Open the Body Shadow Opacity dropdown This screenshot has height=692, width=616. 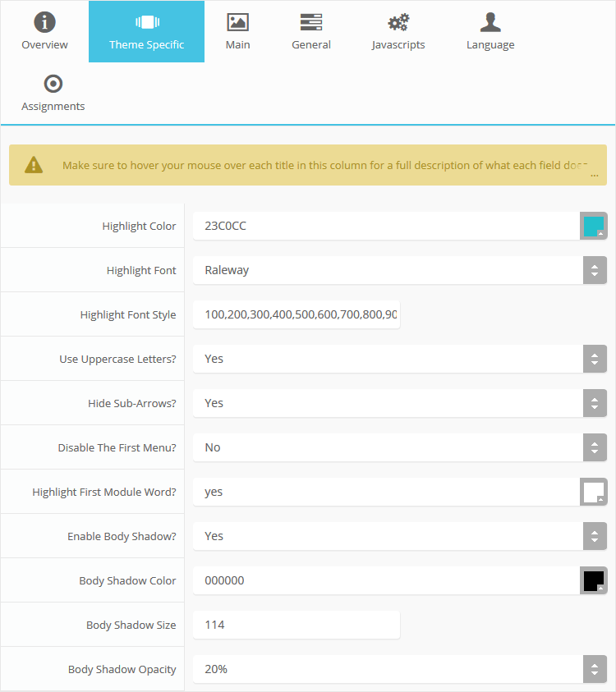coord(594,669)
